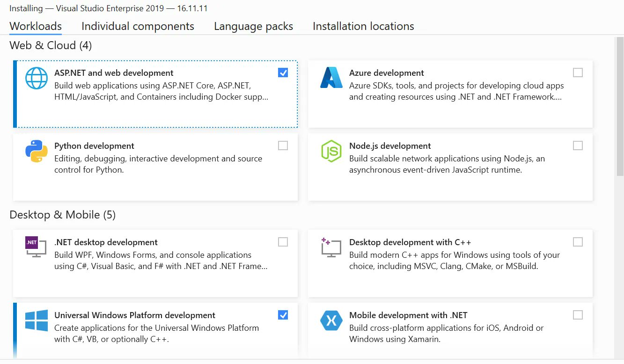Screen dimensions: 624x364
Task: Open the Language packs tab
Action: [253, 26]
